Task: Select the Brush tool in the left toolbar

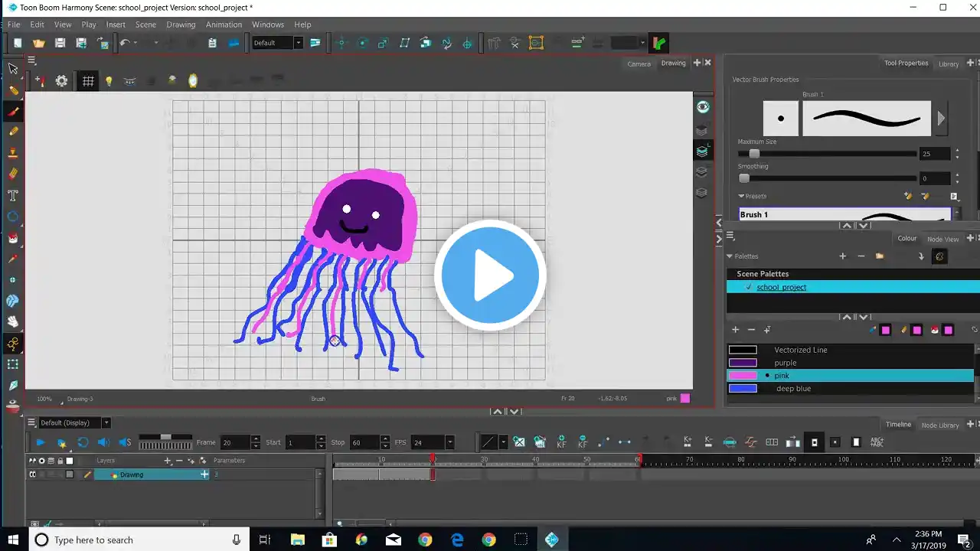Action: (13, 111)
